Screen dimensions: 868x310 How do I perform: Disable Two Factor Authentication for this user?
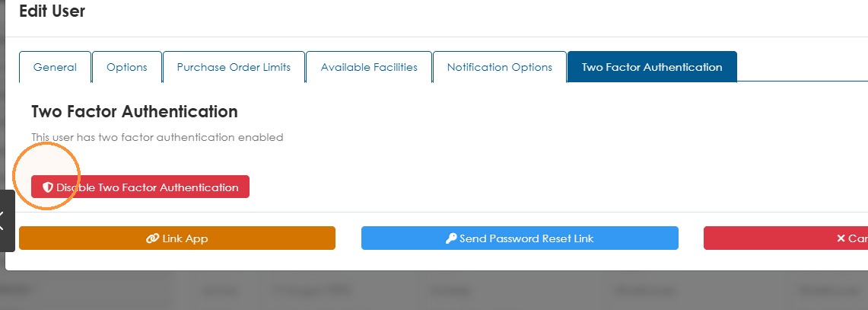click(140, 187)
